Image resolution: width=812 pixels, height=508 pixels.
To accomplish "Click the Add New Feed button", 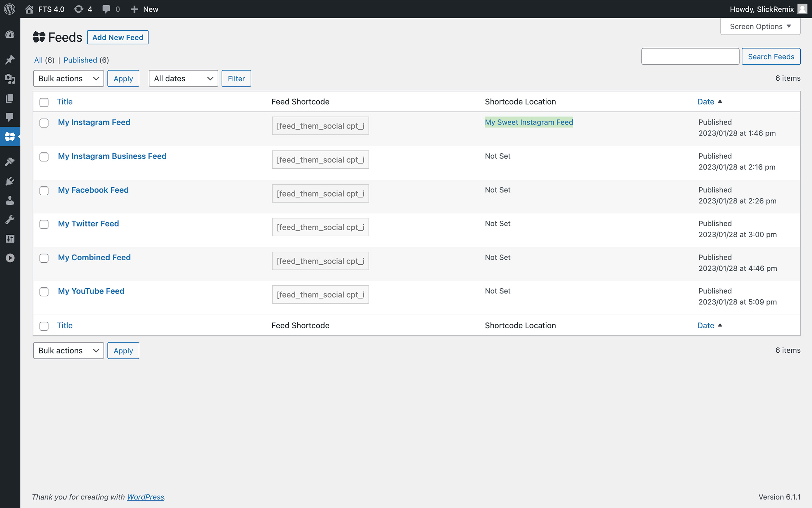I will click(x=118, y=37).
